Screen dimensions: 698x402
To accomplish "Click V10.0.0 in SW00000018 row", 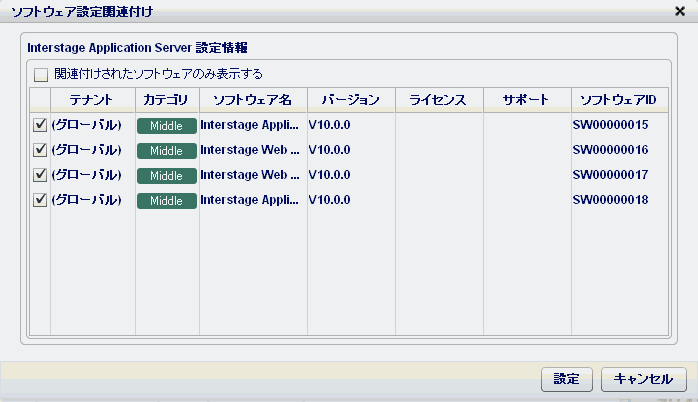I will click(329, 199).
